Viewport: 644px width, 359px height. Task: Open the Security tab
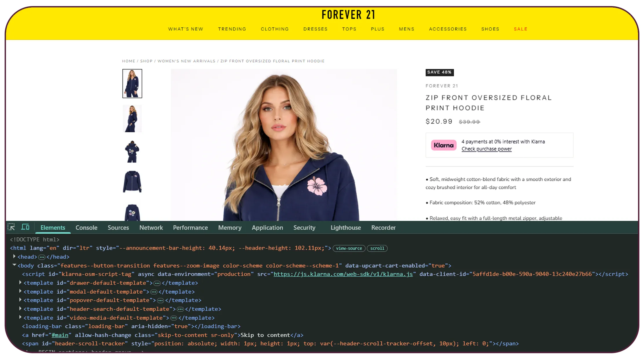tap(304, 228)
